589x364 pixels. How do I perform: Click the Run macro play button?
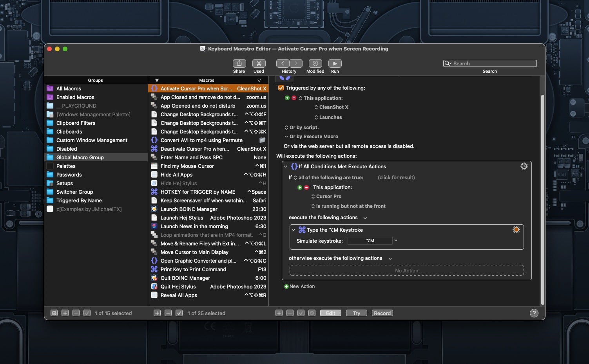pyautogui.click(x=335, y=63)
